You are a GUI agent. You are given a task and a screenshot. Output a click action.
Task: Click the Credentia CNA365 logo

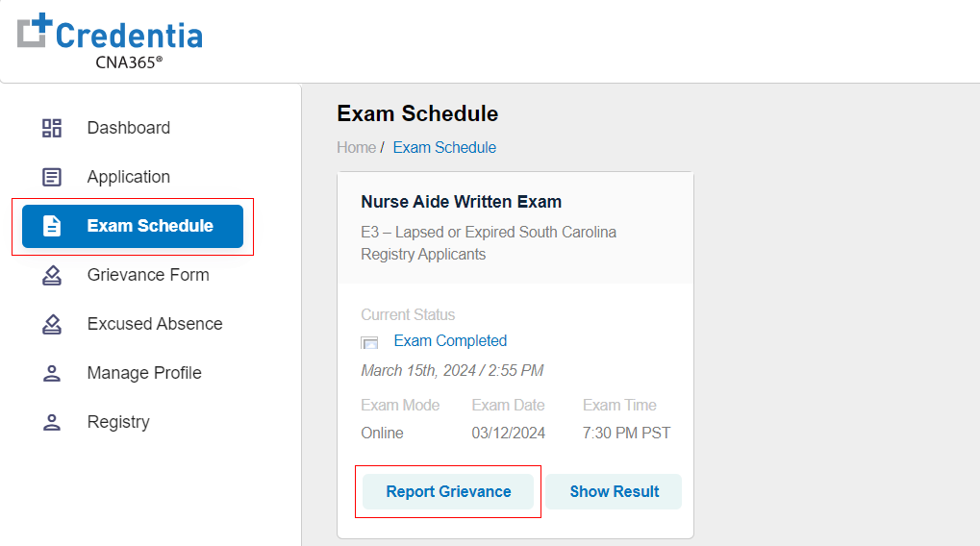(x=110, y=41)
